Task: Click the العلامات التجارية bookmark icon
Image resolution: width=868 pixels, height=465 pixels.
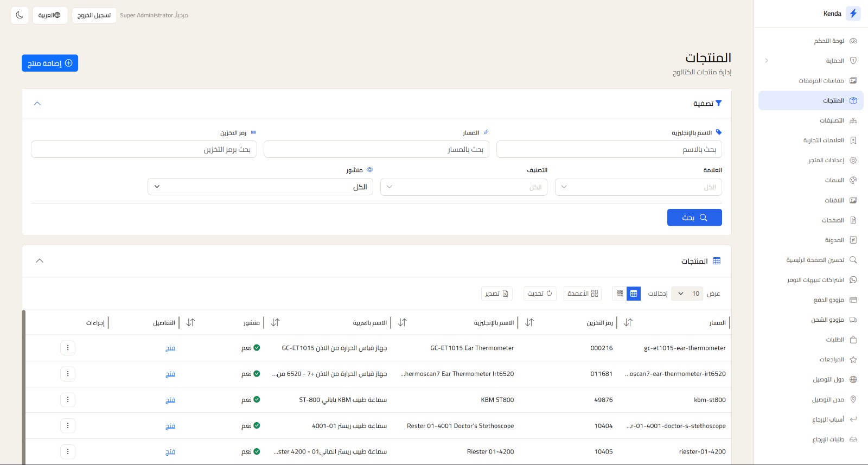Action: click(x=853, y=140)
